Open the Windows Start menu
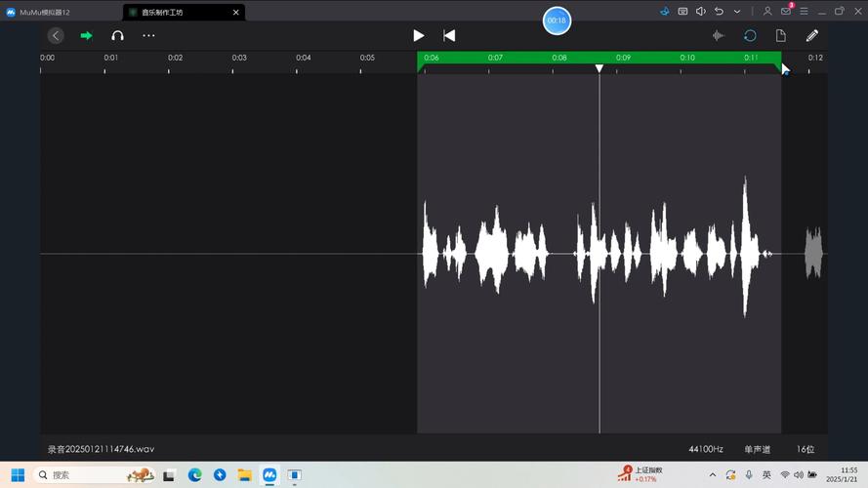868x488 pixels. click(17, 474)
